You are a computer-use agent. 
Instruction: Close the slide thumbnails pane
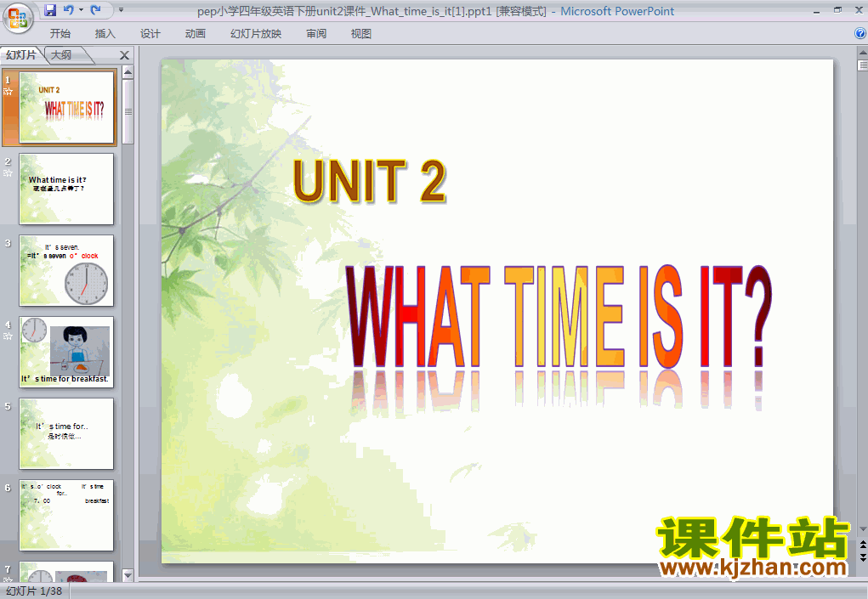click(x=125, y=55)
